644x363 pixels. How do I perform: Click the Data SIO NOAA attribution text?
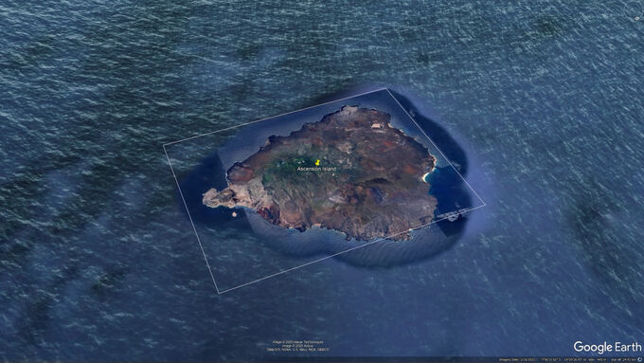[x=297, y=350]
